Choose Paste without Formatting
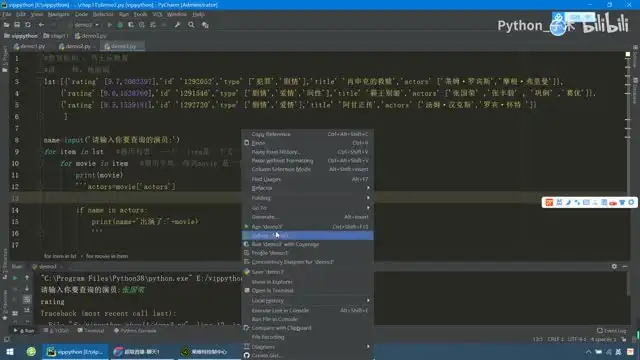This screenshot has height=360, width=640. pos(308,161)
